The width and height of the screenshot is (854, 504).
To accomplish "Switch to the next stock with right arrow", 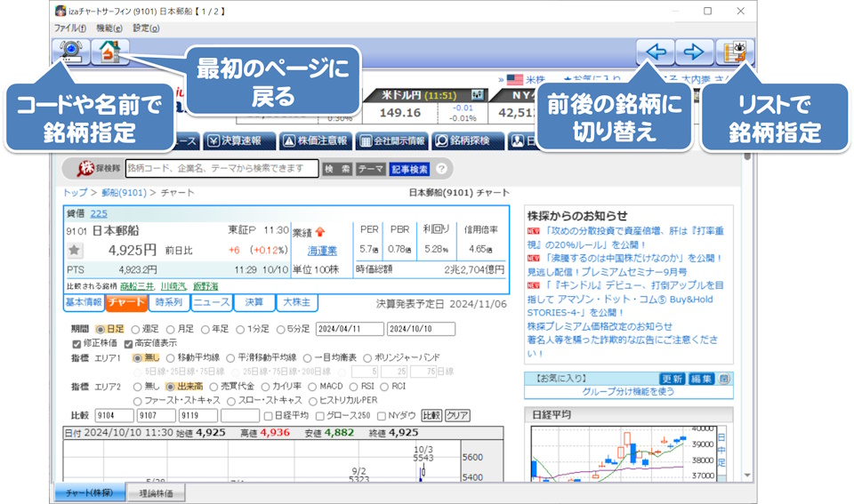I will (x=695, y=52).
